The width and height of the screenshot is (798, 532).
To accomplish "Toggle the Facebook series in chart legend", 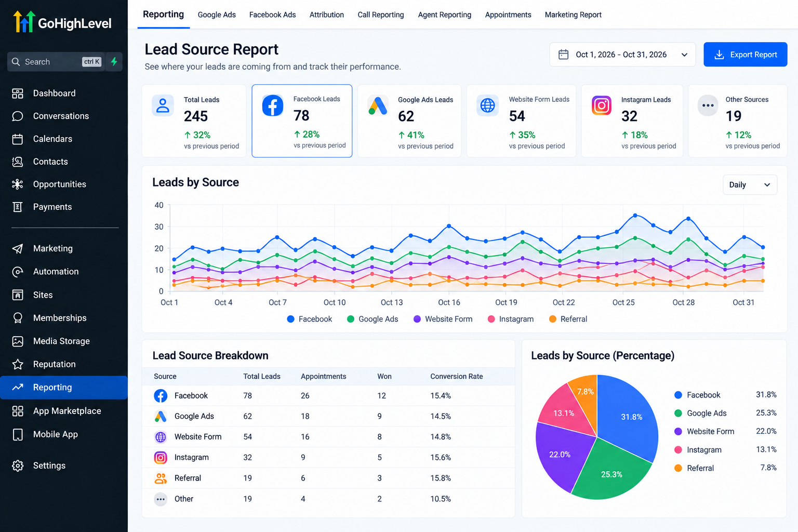I will 310,319.
